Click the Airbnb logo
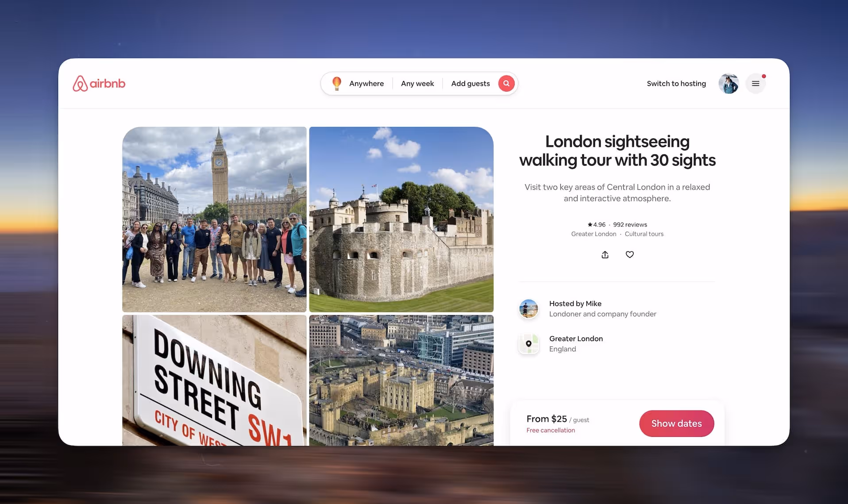848x504 pixels. 99,83
